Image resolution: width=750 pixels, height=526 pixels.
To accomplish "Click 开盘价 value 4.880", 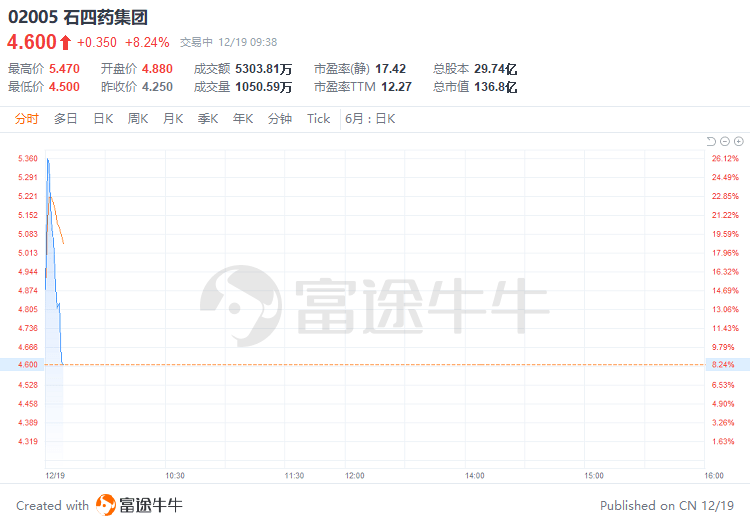I will click(157, 69).
